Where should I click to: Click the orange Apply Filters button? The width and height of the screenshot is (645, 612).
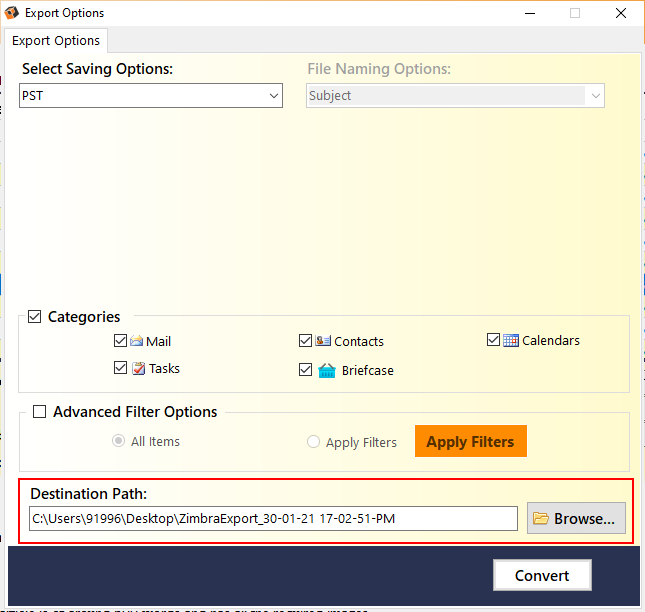471,441
